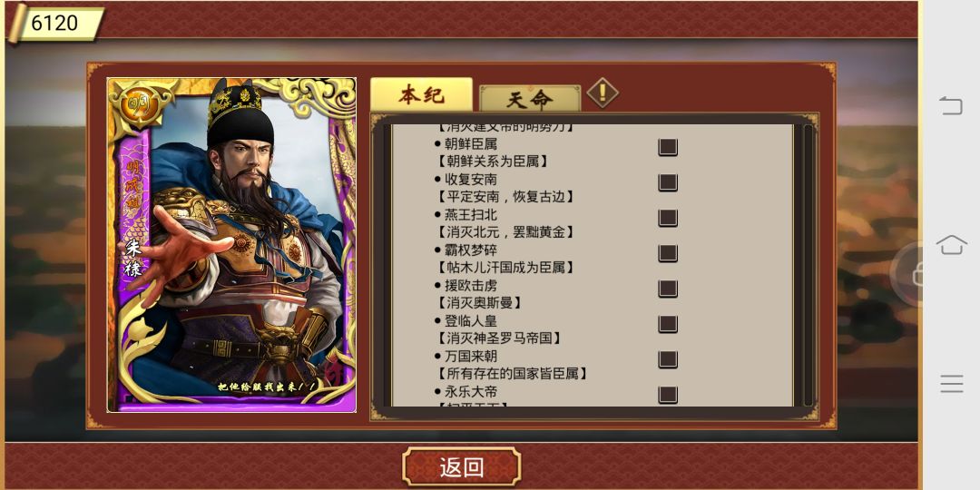Toggle the 万国来朝 checkbox
Screen dimensions: 980x490
(668, 359)
